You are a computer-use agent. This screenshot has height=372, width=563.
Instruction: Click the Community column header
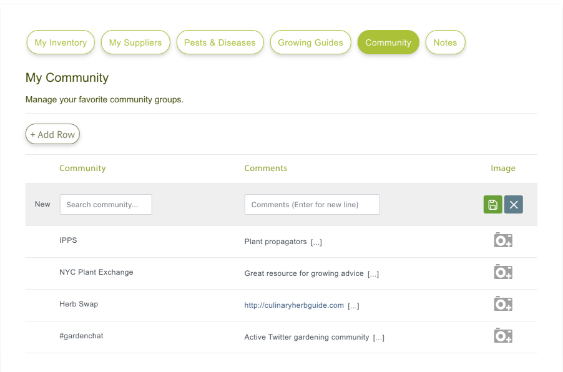83,168
